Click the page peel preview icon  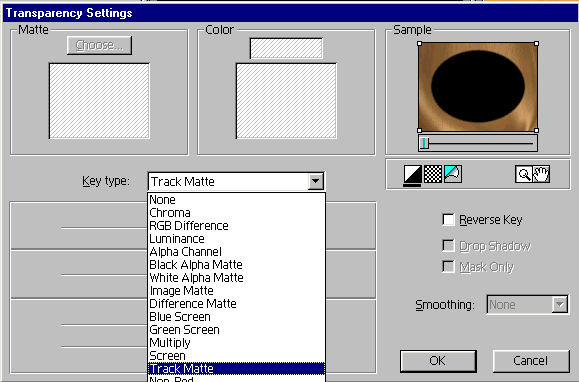coord(453,174)
